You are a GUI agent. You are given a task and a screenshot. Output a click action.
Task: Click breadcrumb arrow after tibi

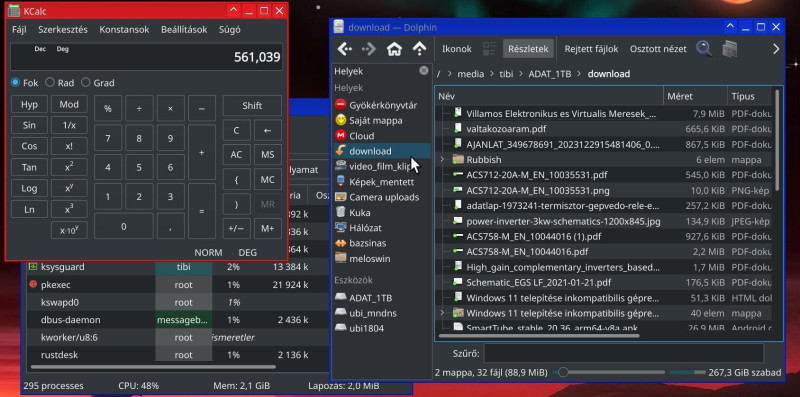click(521, 74)
